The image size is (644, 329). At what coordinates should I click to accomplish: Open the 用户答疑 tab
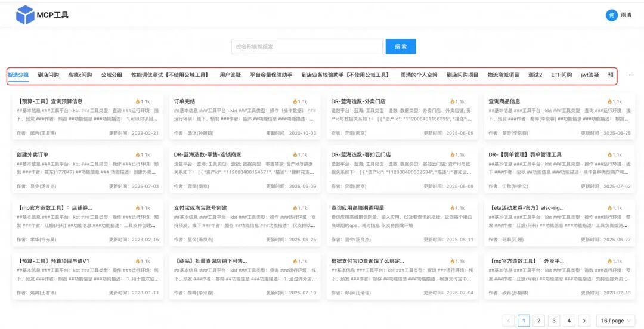tap(230, 75)
